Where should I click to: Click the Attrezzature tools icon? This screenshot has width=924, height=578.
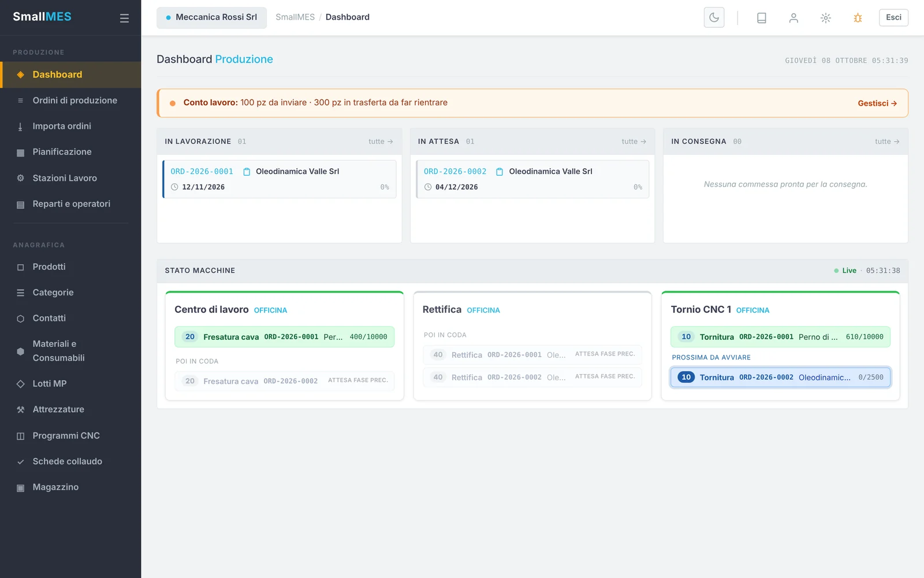[x=21, y=410]
